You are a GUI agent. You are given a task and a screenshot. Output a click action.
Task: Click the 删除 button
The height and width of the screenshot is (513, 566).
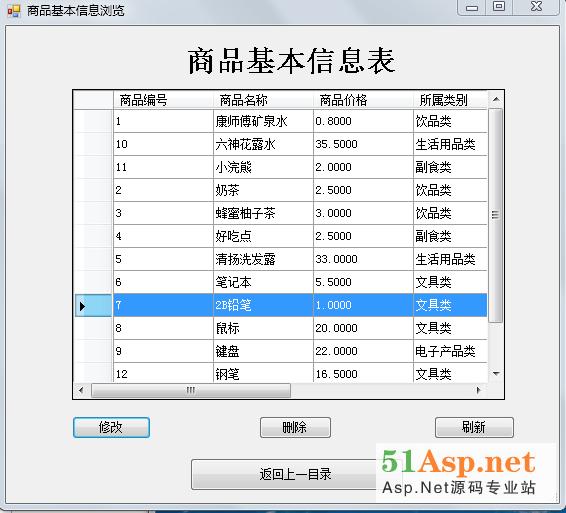295,428
